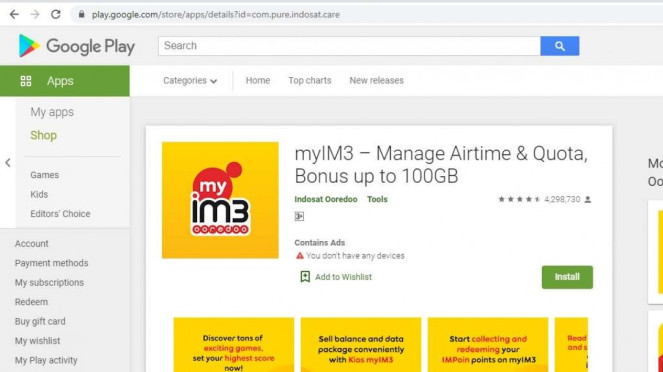
Task: Click the Google Play logo
Action: pos(77,46)
